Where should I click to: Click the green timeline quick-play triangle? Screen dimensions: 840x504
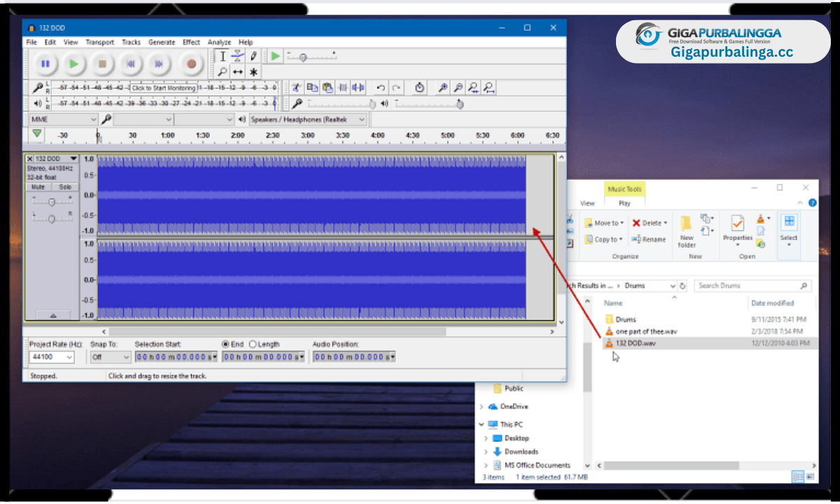[37, 134]
